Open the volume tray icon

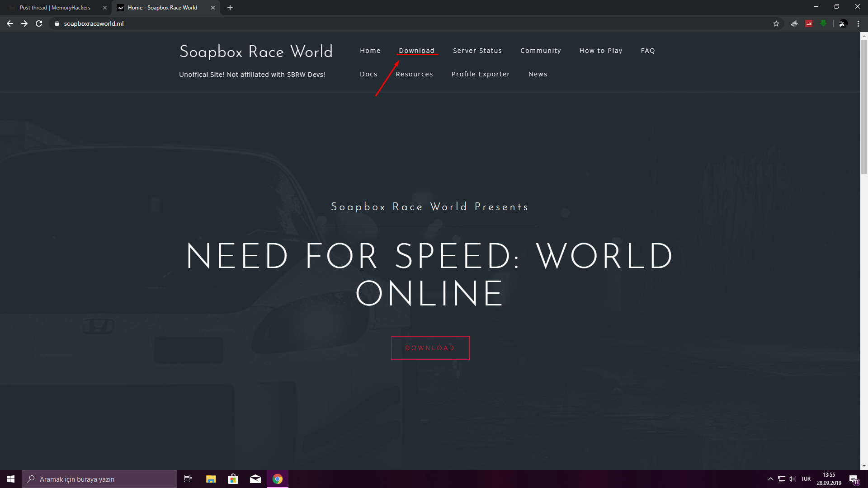pos(792,479)
